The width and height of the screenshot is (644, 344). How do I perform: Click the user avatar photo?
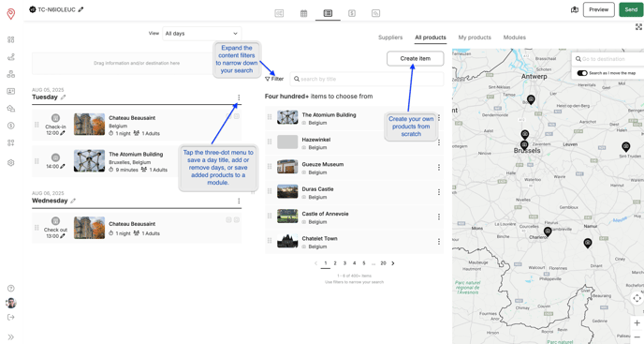(x=11, y=304)
